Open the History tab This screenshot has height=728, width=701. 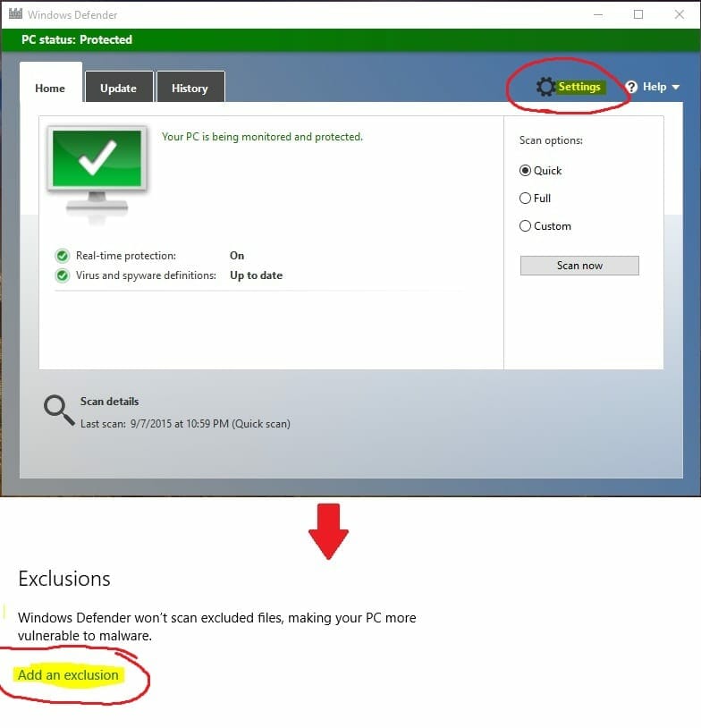pyautogui.click(x=190, y=88)
